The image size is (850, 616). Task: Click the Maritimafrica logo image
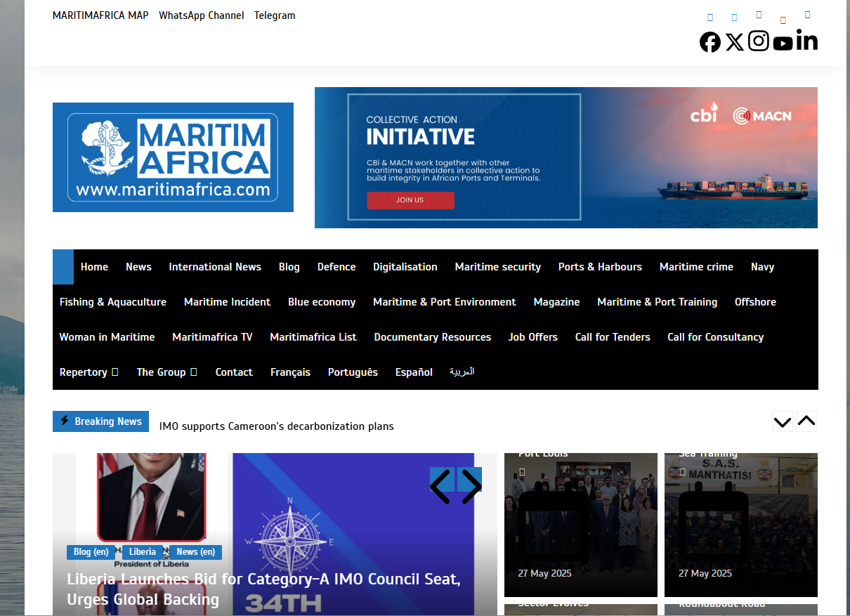(x=173, y=157)
